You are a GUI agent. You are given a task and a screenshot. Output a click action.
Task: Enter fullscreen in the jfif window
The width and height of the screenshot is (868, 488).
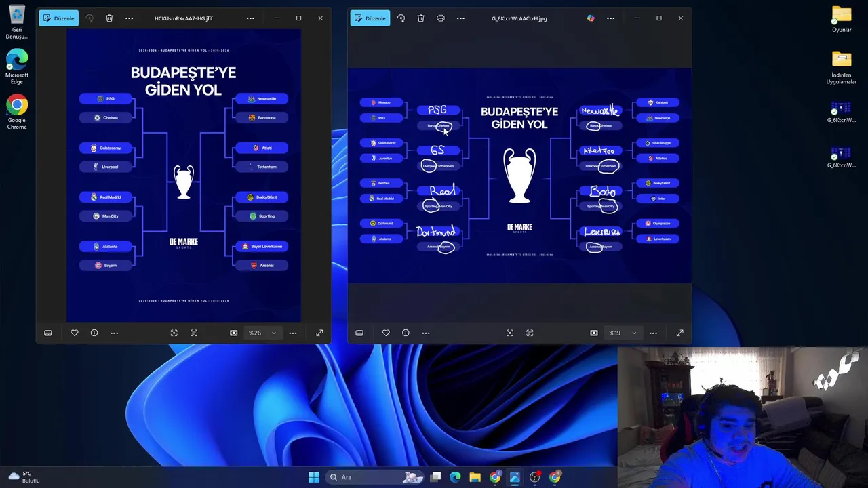pos(319,333)
